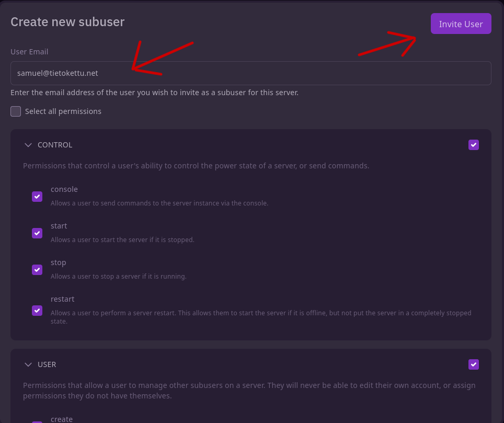Screen dimensions: 504x423
Task: Click the console permission label
Action: pos(64,189)
